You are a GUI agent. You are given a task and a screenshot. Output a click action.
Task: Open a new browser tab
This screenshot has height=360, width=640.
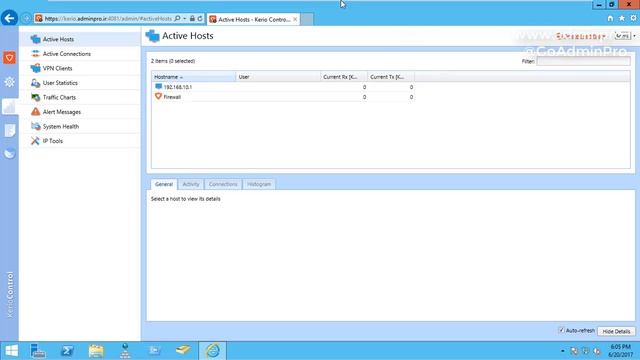(307, 19)
